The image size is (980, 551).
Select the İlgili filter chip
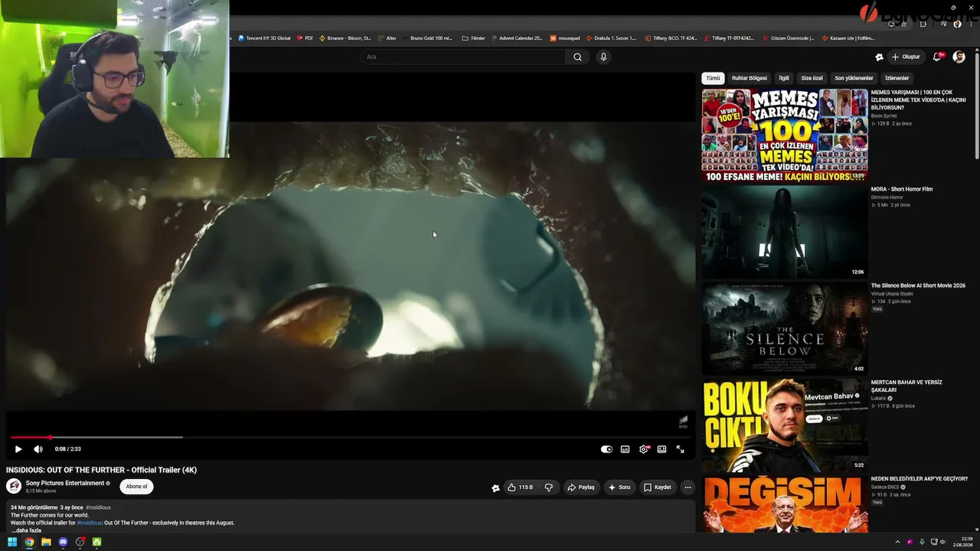coord(784,78)
